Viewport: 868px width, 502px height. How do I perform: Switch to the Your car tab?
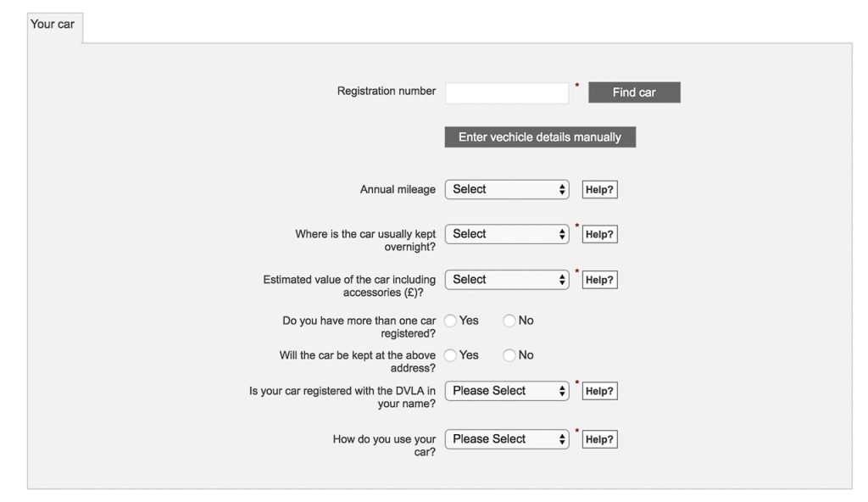coord(53,25)
